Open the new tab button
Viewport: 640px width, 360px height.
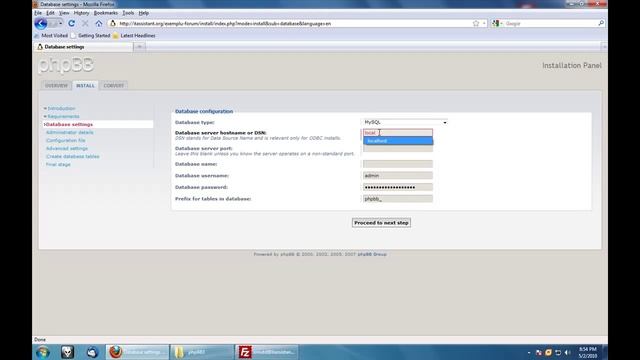[x=139, y=47]
